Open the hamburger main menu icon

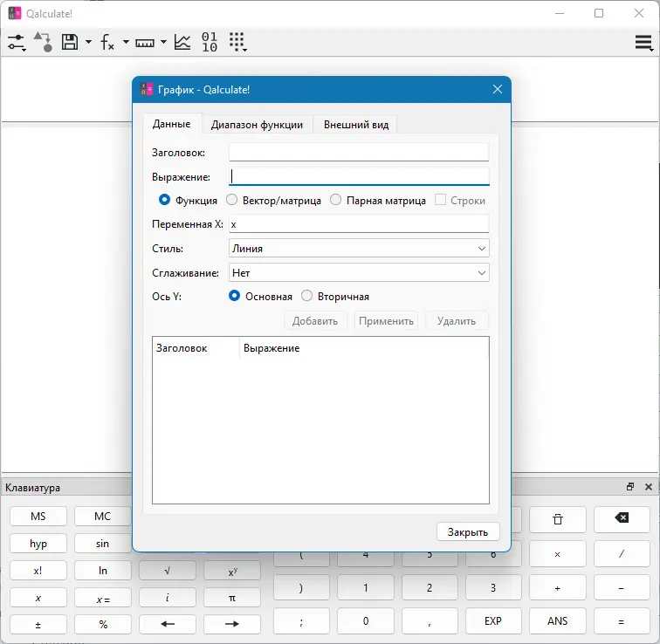pos(643,43)
